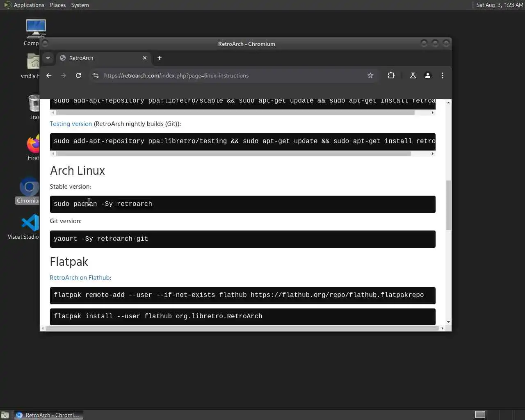This screenshot has height=420, width=525.
Task: Open the System menu
Action: click(x=80, y=5)
